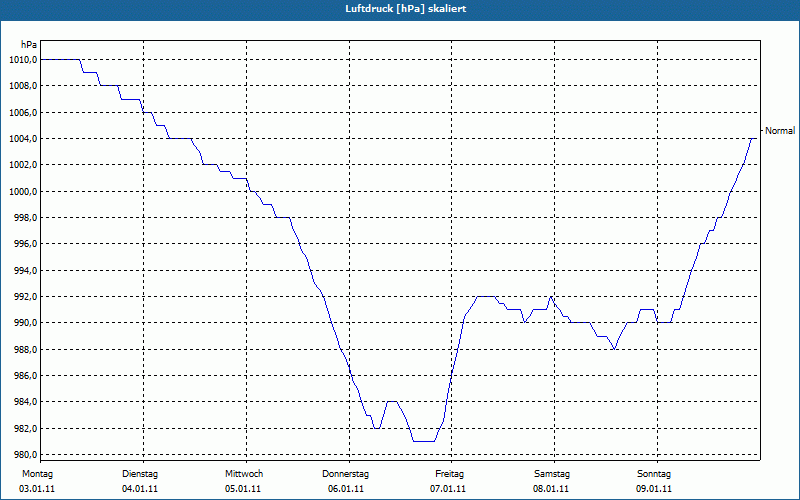Click the 984,0 axis value
Image resolution: width=800 pixels, height=500 pixels.
coord(25,402)
